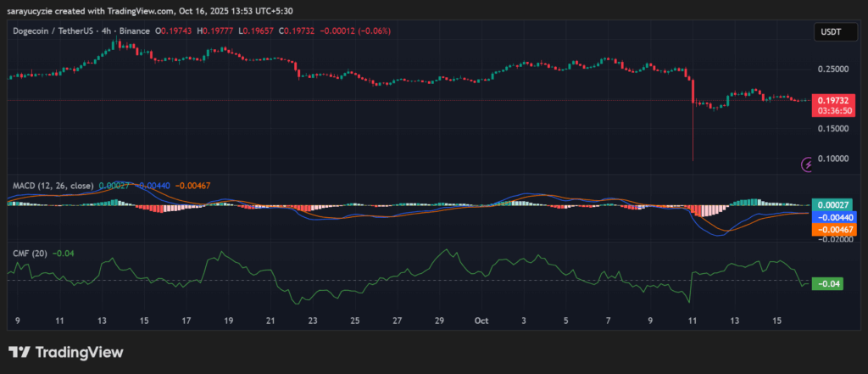The height and width of the screenshot is (374, 868).
Task: Open the USDT currency selector
Action: point(829,31)
